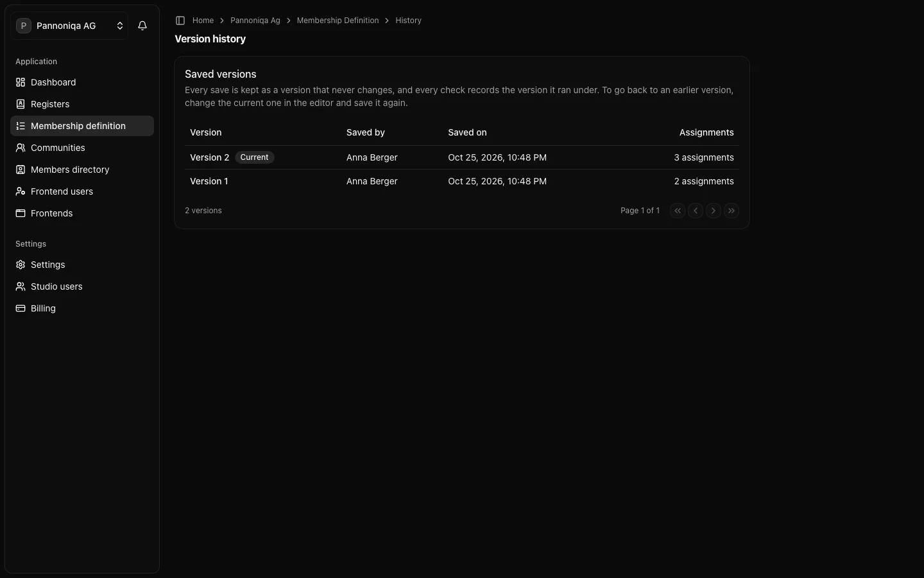Open Frontends section
The image size is (924, 578).
click(x=82, y=213)
